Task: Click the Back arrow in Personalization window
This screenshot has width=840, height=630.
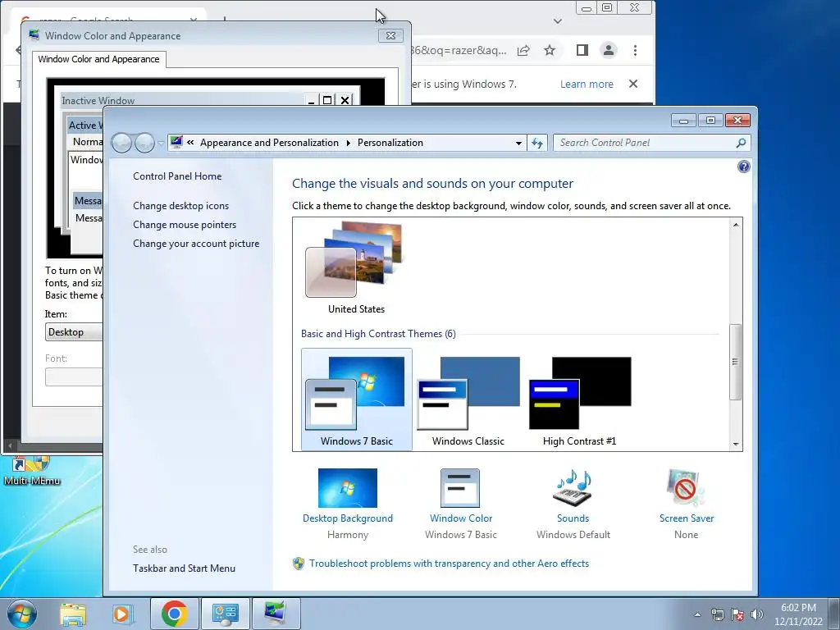Action: (121, 143)
